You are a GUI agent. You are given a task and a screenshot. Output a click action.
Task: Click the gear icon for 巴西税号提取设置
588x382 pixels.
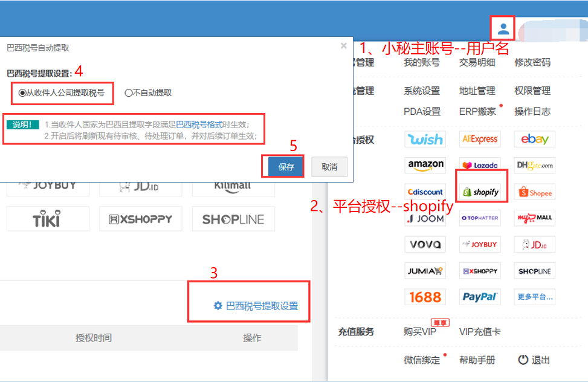pos(218,305)
